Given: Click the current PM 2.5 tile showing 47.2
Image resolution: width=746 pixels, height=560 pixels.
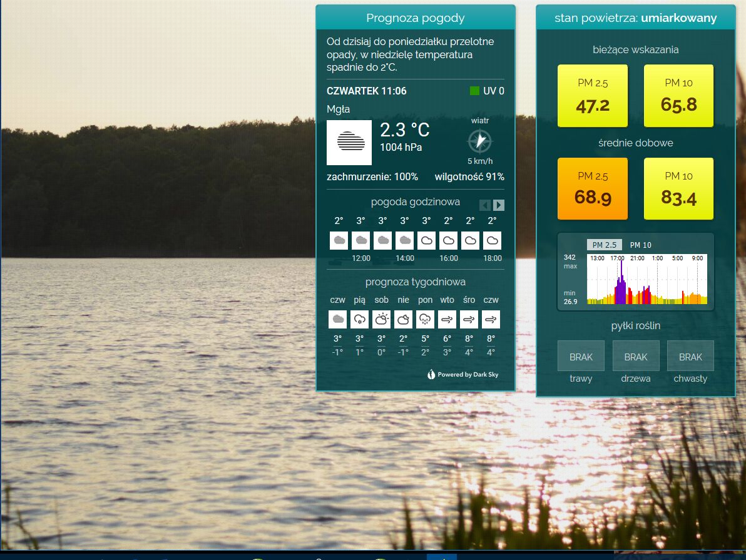Looking at the screenshot, I should click(592, 96).
